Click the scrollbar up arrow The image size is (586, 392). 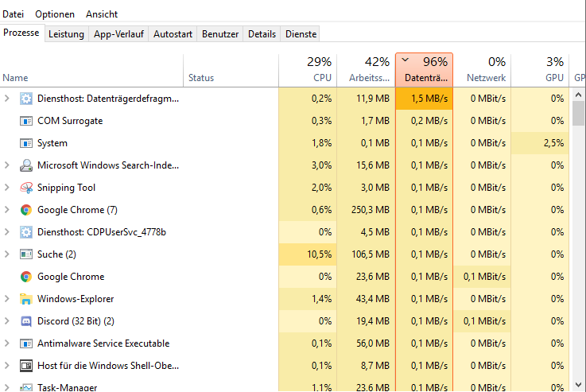578,95
